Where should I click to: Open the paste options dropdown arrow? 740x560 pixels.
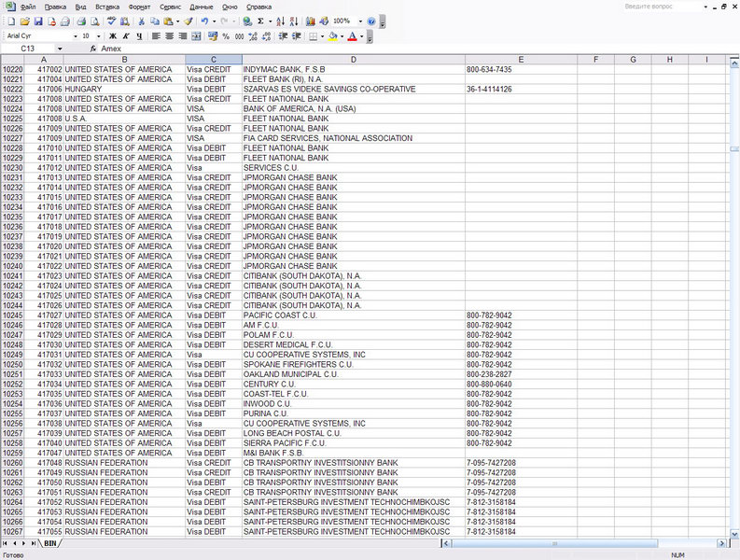177,21
